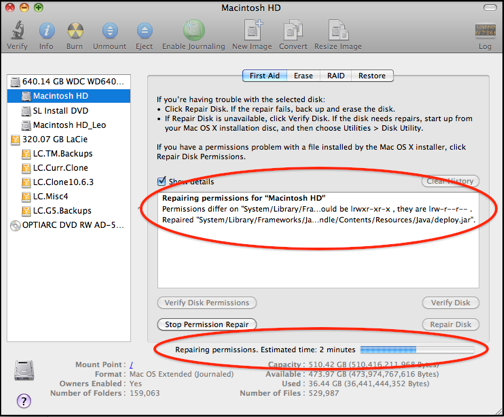Select the LC.TM.Backups volume
The height and width of the screenshot is (417, 504).
(69, 154)
